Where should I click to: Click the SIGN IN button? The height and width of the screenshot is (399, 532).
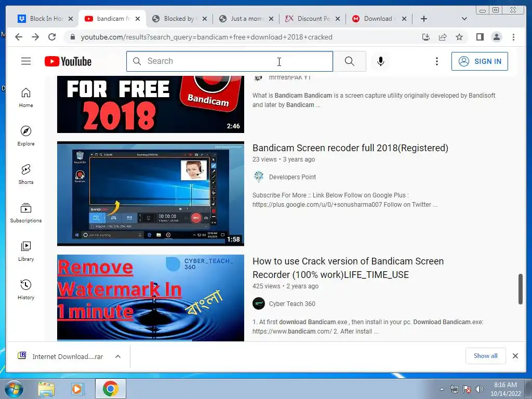[480, 61]
